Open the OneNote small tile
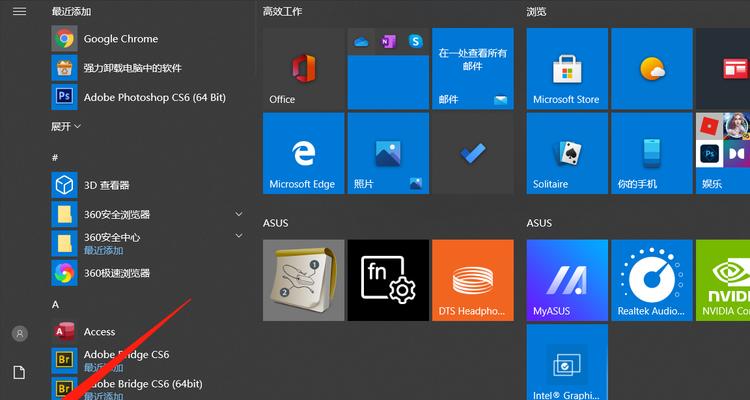Screen dimensions: 750x400 pos(388,41)
